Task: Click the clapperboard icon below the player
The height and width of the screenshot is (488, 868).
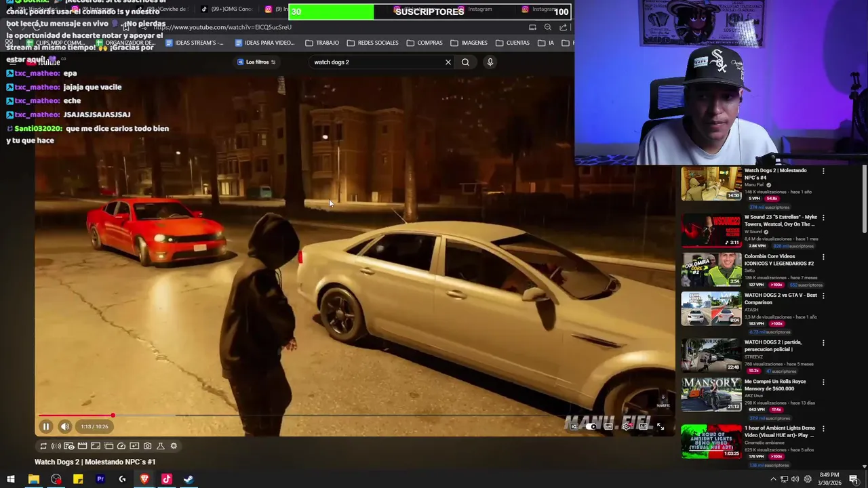Action: (82, 446)
